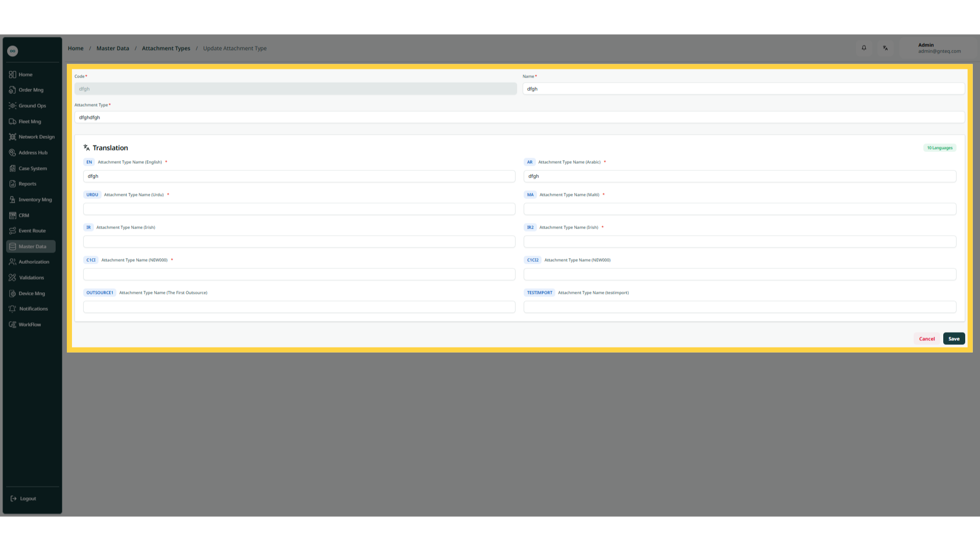980x551 pixels.
Task: Open Case System icon
Action: coord(12,168)
